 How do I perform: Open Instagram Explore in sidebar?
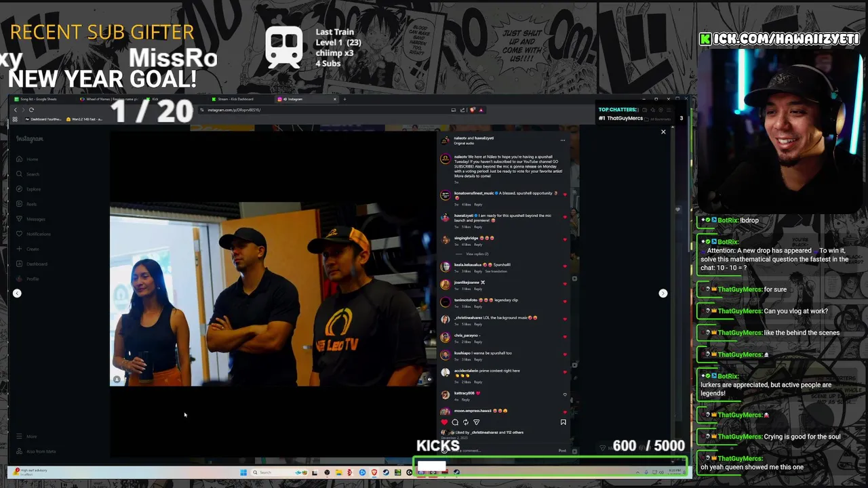click(28, 189)
